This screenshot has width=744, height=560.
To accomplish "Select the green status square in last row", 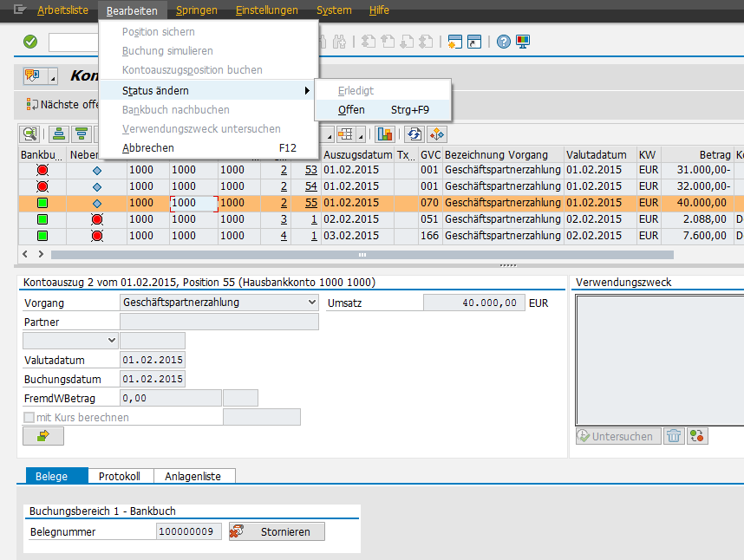I will (x=42, y=236).
